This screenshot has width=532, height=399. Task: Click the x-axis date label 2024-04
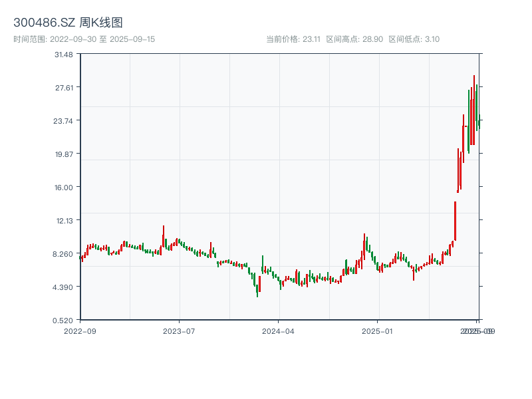pos(278,331)
